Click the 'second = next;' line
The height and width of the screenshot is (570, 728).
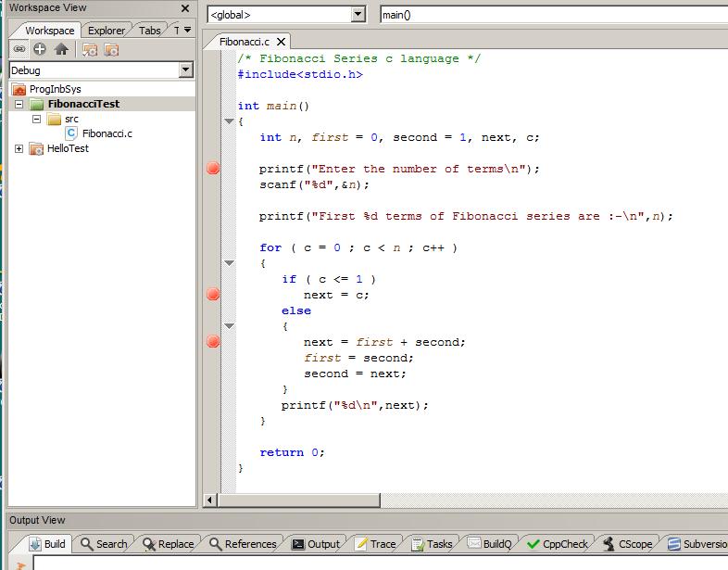(x=355, y=374)
